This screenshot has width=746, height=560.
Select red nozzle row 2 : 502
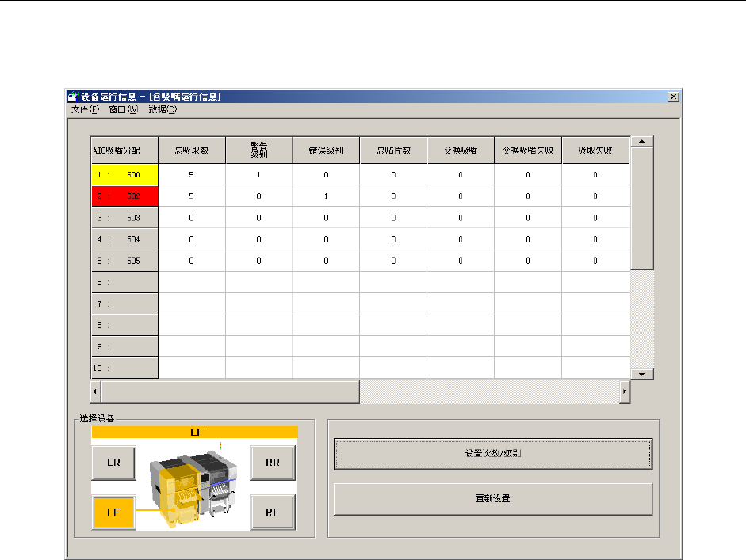click(124, 196)
